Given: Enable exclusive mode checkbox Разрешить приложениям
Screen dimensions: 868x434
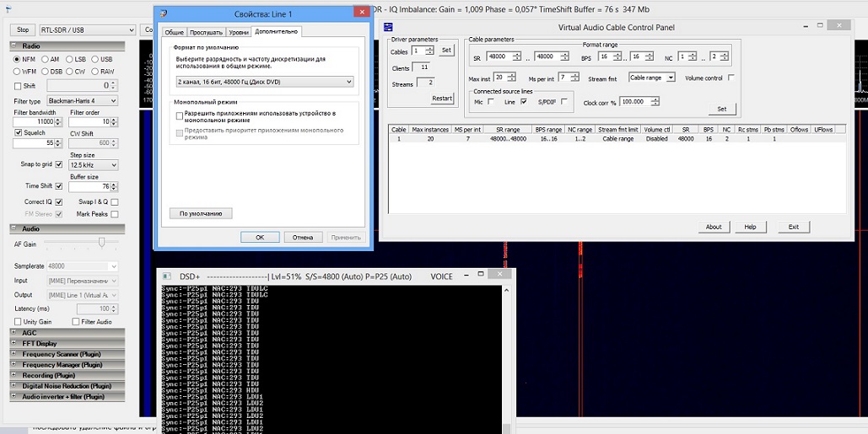Looking at the screenshot, I should [x=180, y=115].
